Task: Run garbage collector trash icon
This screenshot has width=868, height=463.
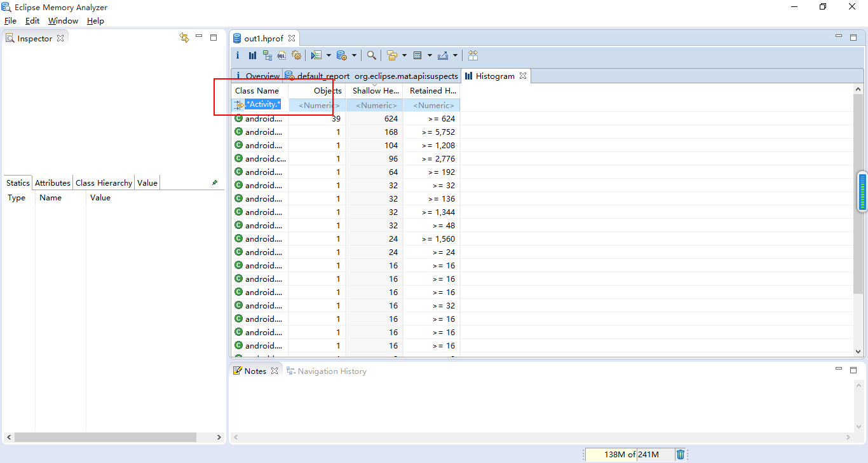Action: pos(681,454)
